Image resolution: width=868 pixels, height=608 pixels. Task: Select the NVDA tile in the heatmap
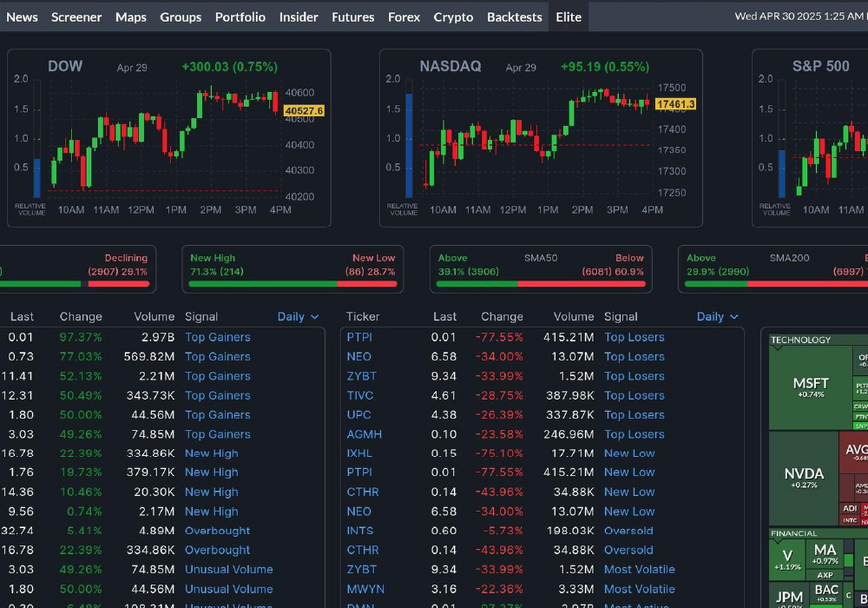click(803, 477)
